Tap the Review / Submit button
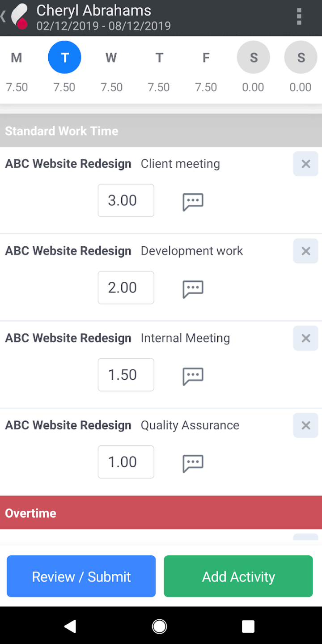The width and height of the screenshot is (322, 644). [x=81, y=576]
